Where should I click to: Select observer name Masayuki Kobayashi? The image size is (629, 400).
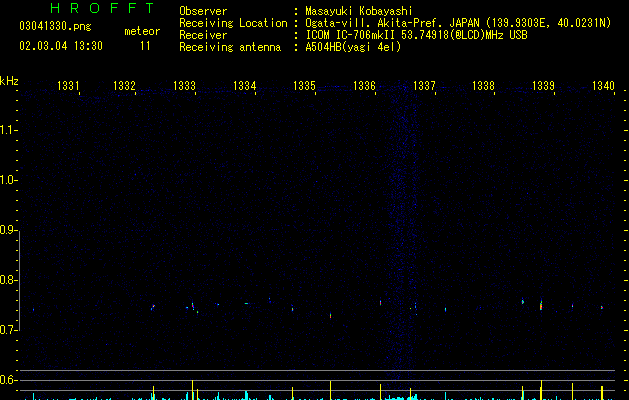point(359,11)
